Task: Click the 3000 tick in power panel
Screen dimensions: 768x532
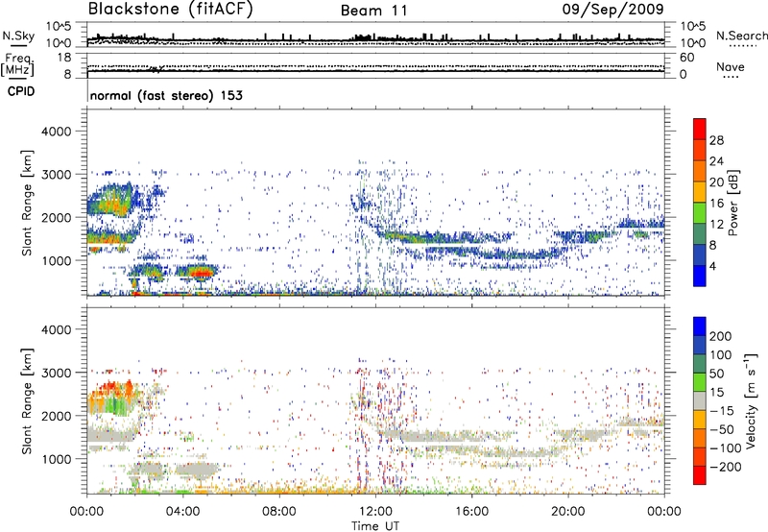Action: point(56,175)
